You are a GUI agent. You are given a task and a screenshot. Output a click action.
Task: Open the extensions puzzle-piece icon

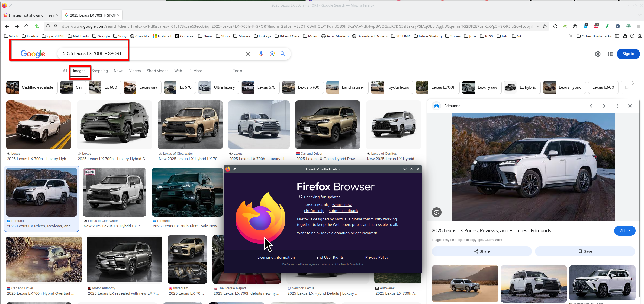[x=575, y=26]
